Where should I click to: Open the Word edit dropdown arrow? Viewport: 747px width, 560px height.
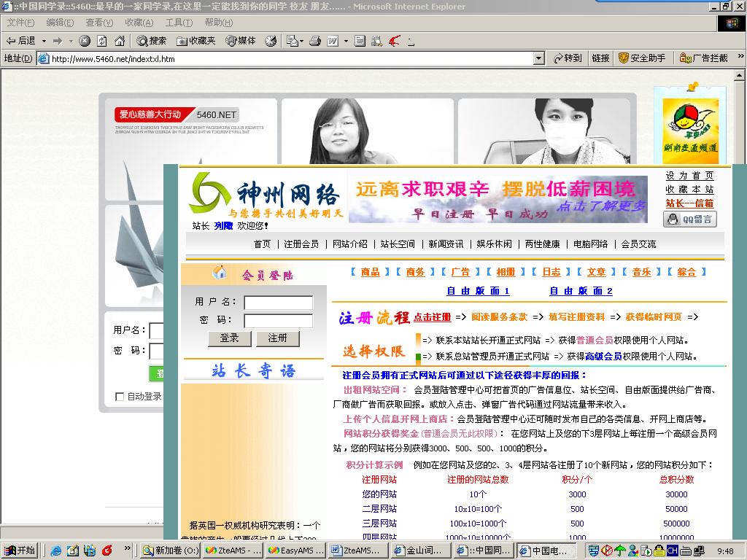pos(346,41)
